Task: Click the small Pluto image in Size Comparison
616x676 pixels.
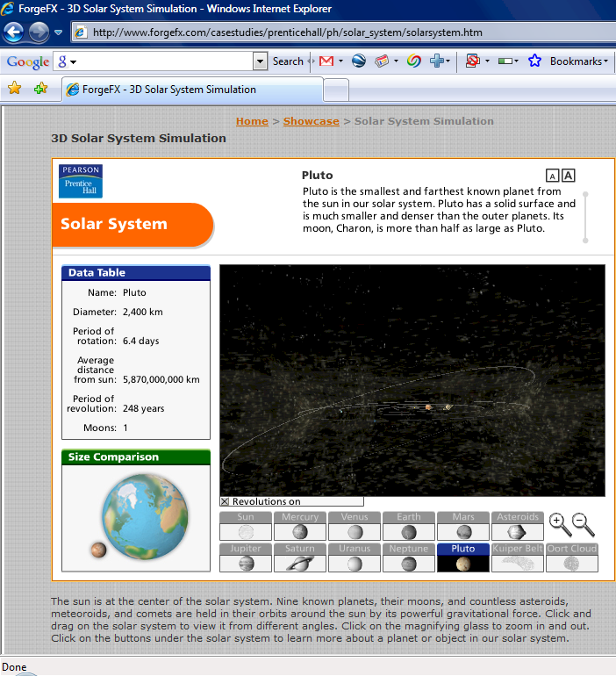Action: (98, 550)
